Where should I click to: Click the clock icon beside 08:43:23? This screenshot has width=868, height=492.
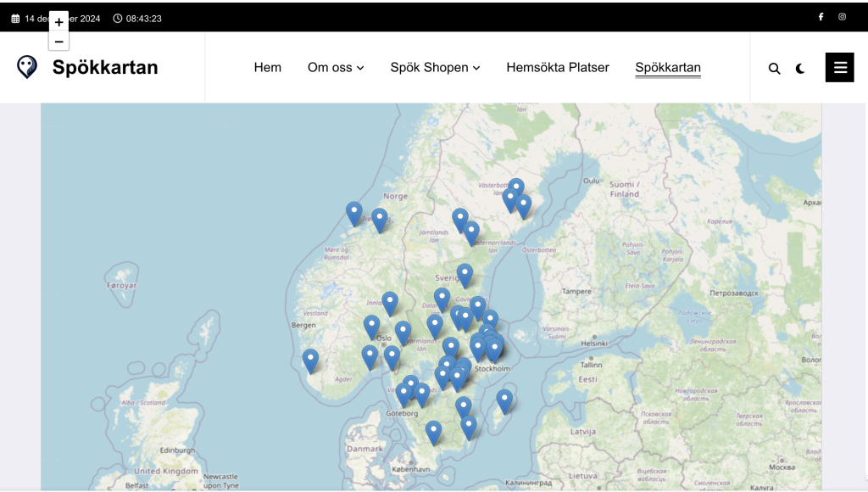pos(117,19)
